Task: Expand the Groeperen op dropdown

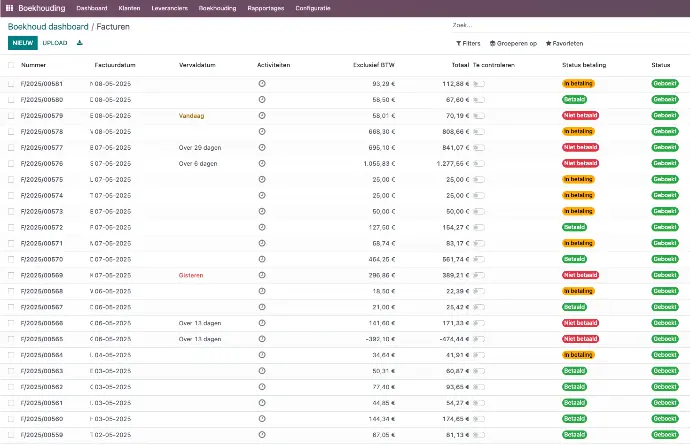Action: (x=513, y=43)
